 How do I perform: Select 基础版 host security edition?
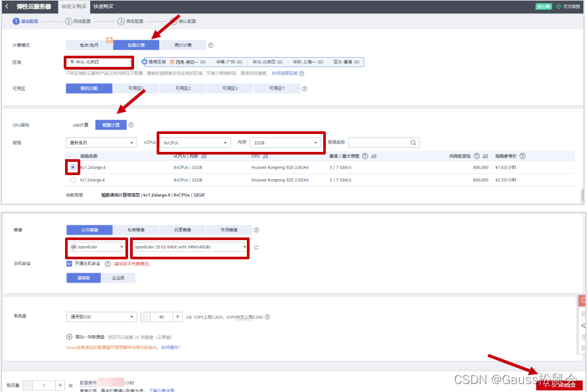[x=84, y=278]
